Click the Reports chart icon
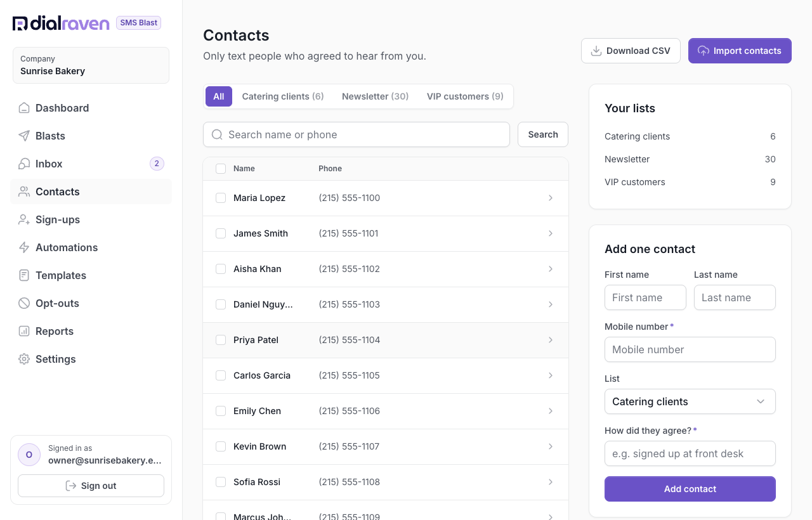812x520 pixels. coord(24,331)
